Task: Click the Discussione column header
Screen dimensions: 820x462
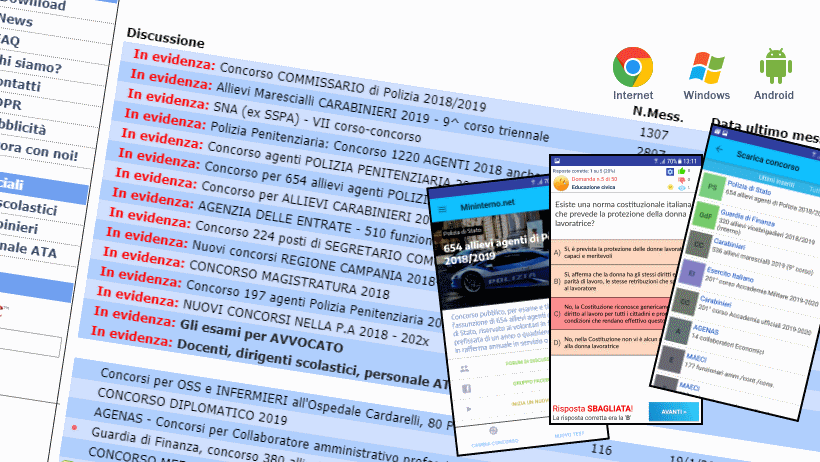Action: point(166,37)
